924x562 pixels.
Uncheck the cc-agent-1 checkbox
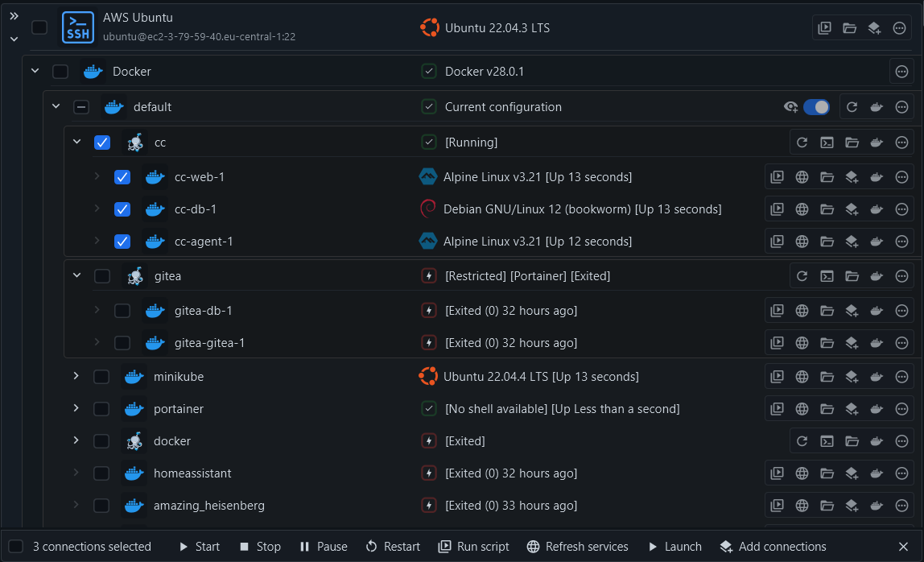[122, 242]
